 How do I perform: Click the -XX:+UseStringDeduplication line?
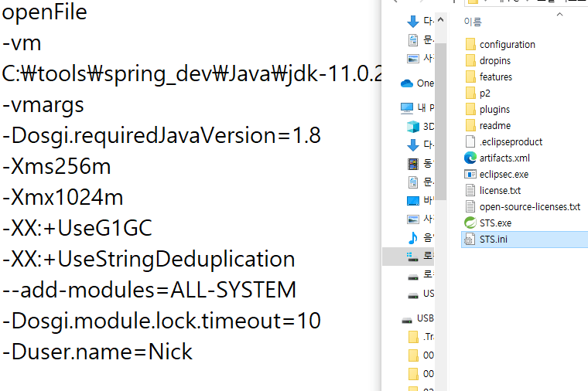(x=149, y=260)
